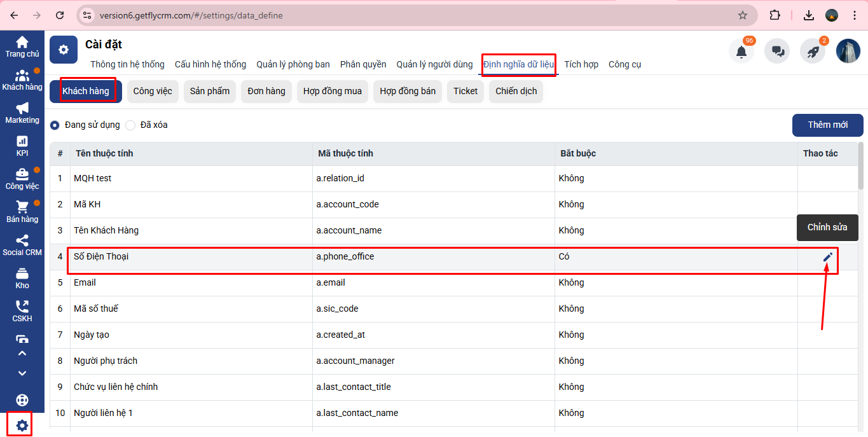Switch to Quản lý người dùng tab
This screenshot has height=437, width=868.
435,64
